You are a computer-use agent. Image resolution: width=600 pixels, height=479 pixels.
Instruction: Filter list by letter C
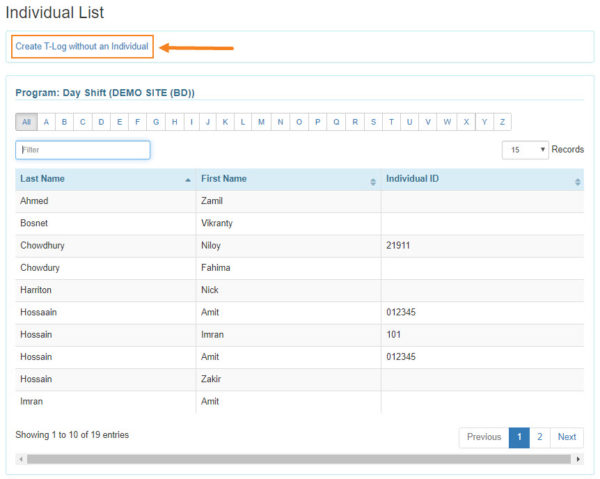point(83,122)
